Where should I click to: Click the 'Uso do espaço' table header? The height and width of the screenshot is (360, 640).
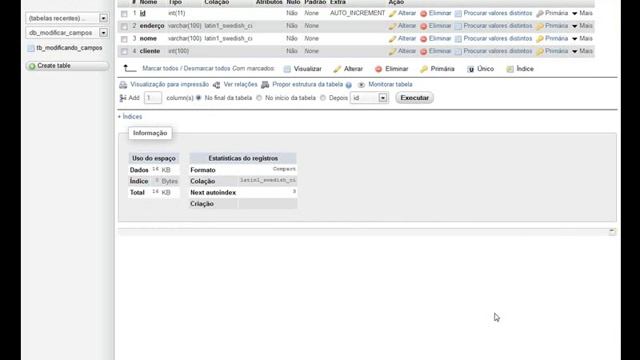coord(154,158)
